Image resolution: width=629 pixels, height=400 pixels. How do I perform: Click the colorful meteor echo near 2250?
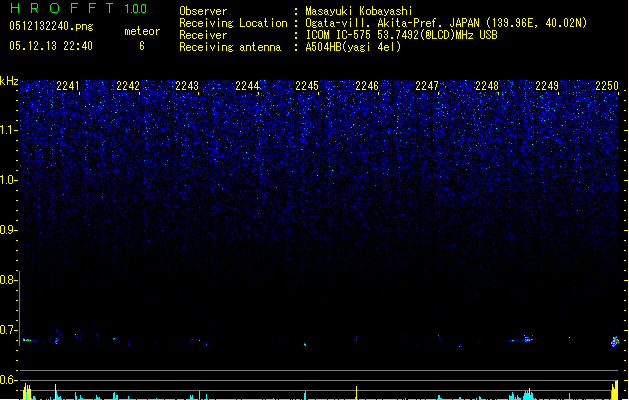[615, 341]
